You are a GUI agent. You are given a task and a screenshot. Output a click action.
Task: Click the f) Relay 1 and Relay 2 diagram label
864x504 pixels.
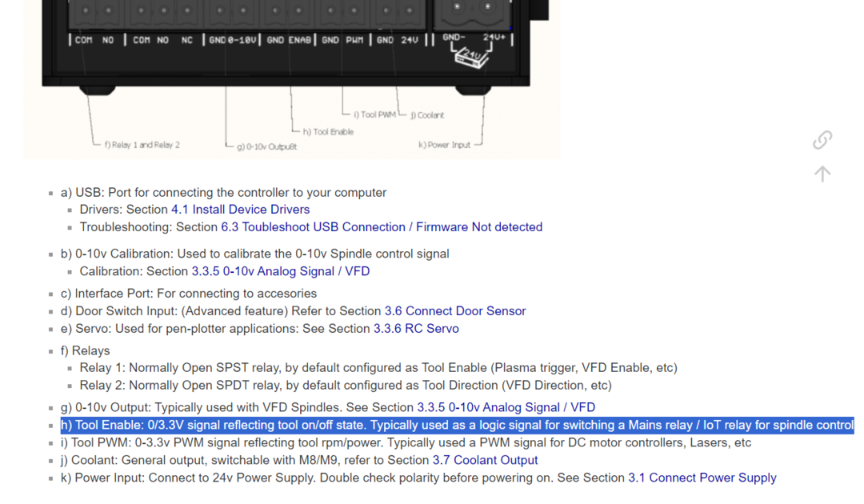point(142,145)
